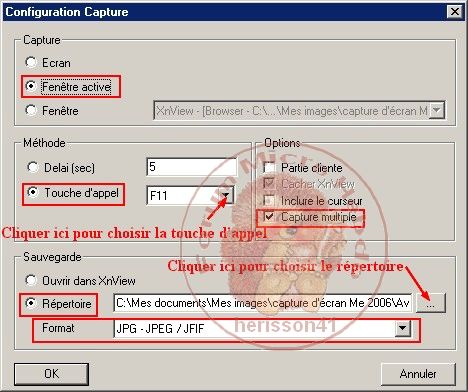This screenshot has height=392, width=468.
Task: Select the Delai (sec) method
Action: 33,167
